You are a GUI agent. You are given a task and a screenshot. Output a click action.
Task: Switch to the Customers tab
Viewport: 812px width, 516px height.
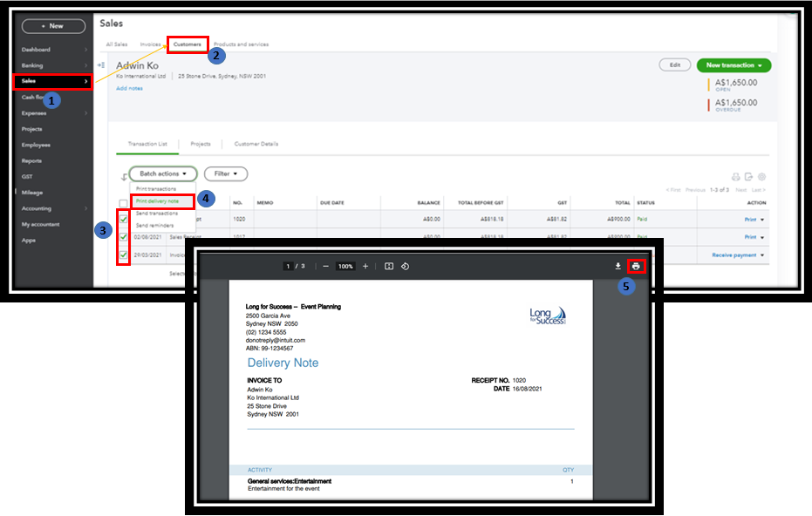point(187,44)
